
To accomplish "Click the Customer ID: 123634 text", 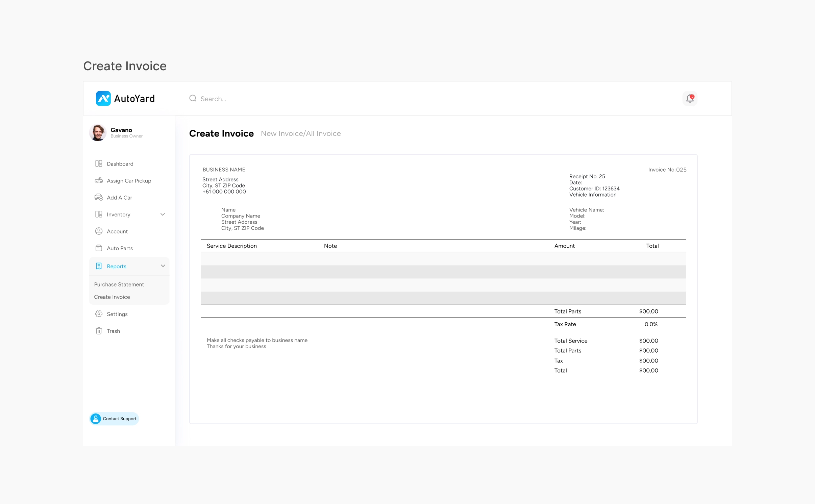I will (x=594, y=188).
